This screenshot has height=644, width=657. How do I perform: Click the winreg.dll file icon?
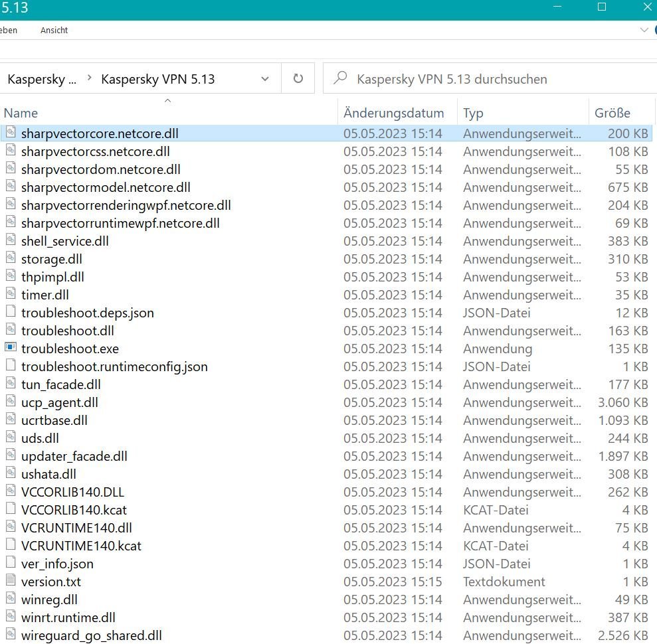[11, 598]
